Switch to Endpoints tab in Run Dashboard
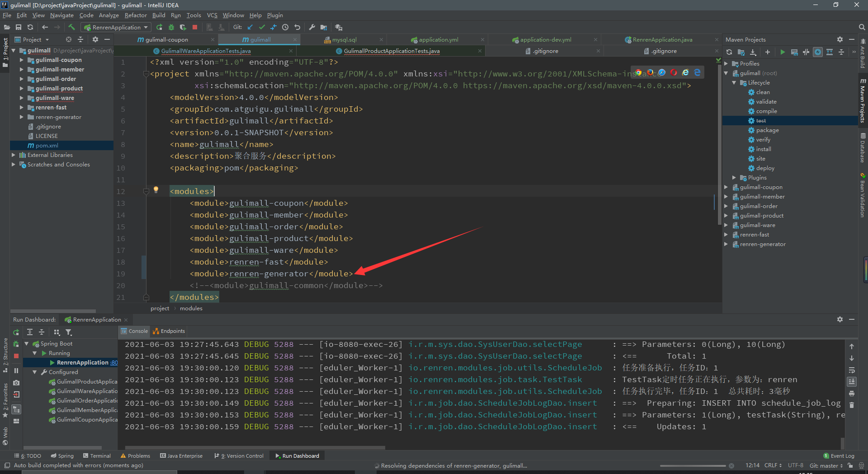The width and height of the screenshot is (868, 474). (x=169, y=331)
